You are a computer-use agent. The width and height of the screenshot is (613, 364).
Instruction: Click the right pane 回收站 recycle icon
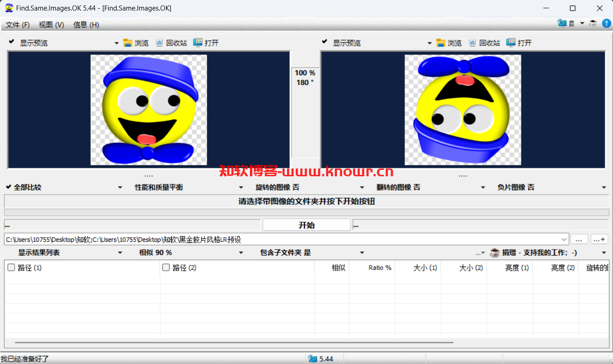[x=473, y=43]
